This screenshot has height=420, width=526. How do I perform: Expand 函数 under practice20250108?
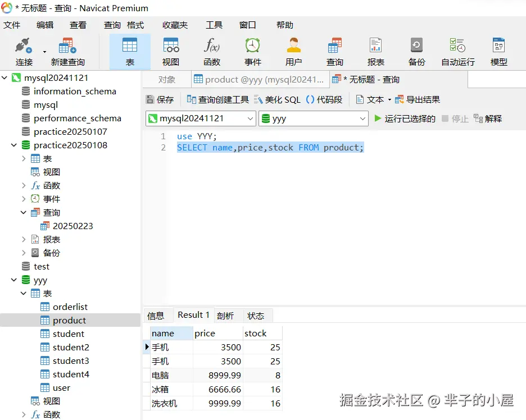[24, 185]
